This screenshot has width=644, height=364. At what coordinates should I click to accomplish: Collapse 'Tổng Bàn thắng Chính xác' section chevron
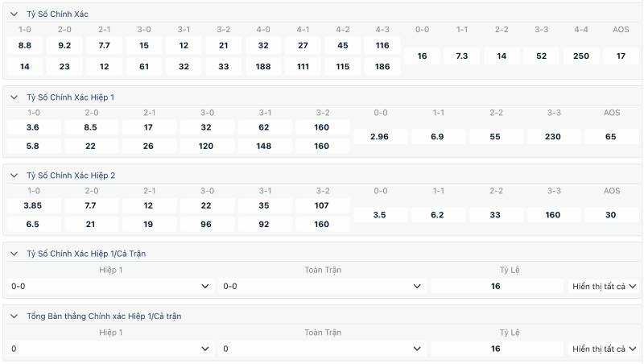[14, 316]
